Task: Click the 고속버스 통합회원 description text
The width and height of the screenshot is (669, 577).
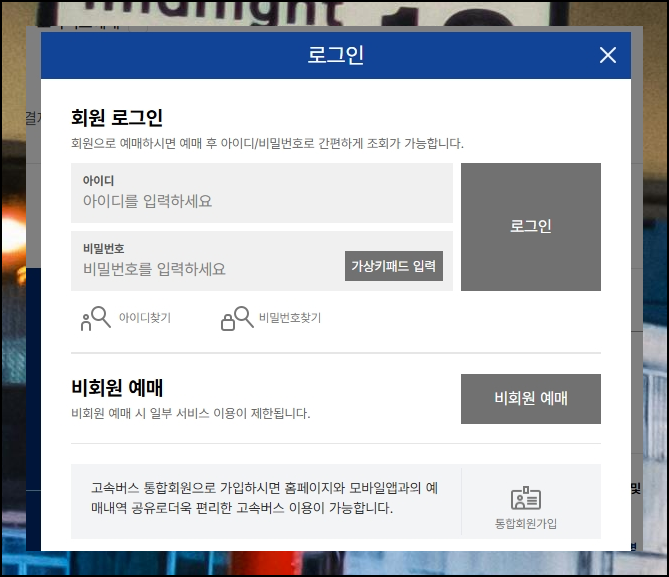Action: click(x=265, y=498)
